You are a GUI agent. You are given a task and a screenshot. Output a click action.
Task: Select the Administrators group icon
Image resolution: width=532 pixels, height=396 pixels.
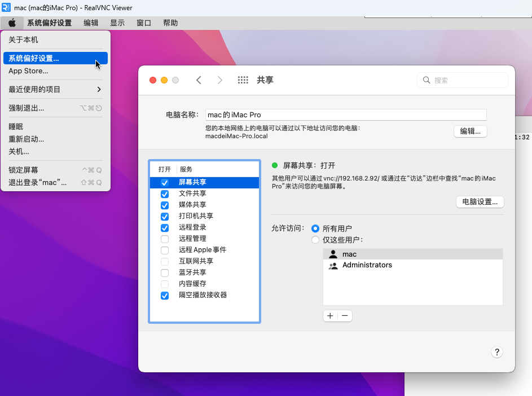pos(333,265)
